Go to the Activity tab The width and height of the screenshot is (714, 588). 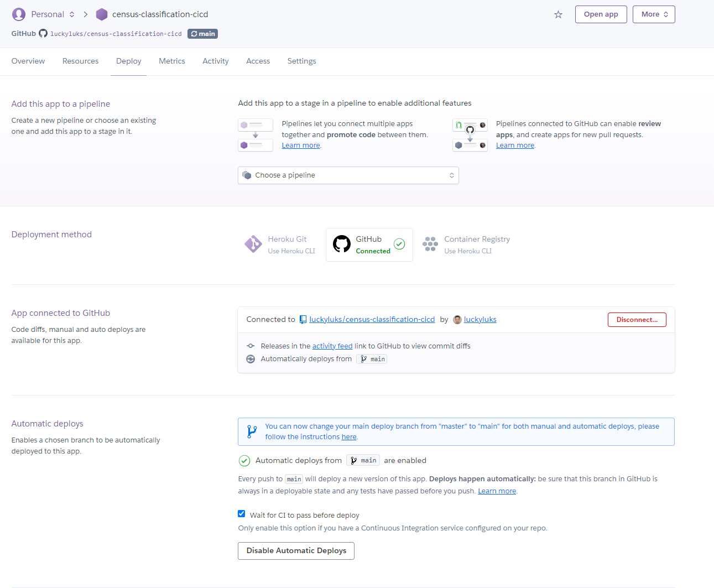click(216, 61)
